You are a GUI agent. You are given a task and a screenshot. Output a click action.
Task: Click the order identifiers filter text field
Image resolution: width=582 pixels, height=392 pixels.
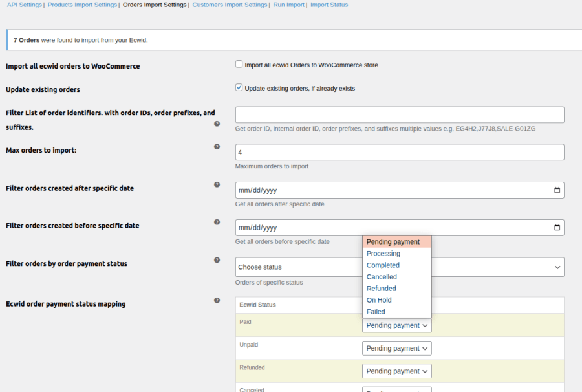click(x=400, y=115)
